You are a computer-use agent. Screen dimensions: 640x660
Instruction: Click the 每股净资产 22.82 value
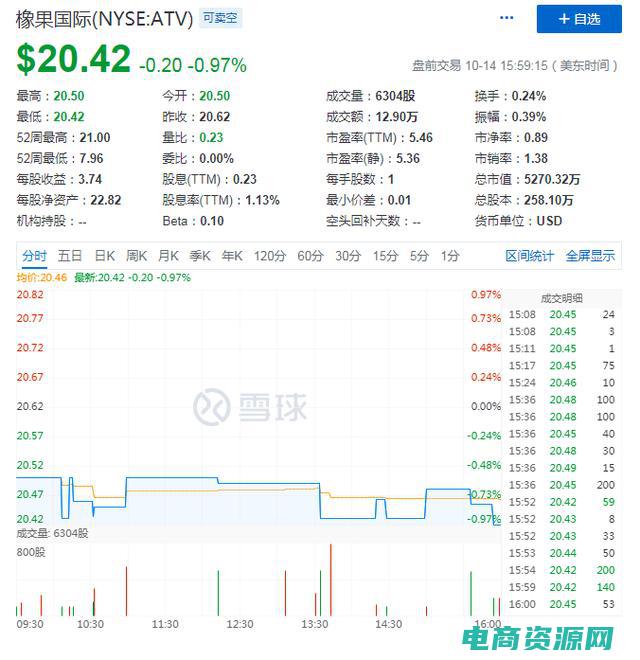coord(106,200)
